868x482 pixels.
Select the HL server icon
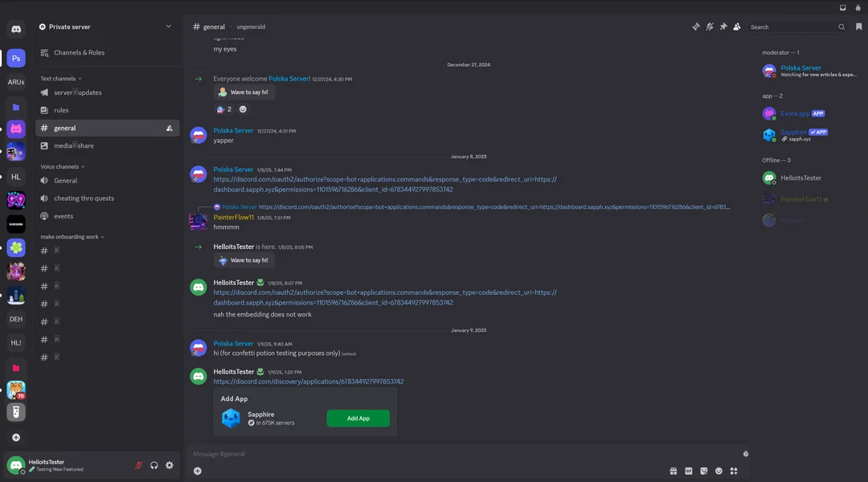click(16, 177)
